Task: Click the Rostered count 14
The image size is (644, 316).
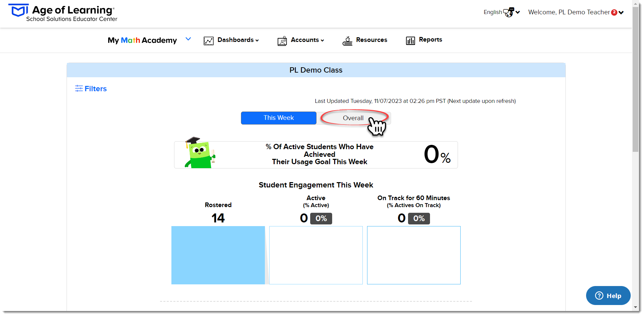Action: 218,218
